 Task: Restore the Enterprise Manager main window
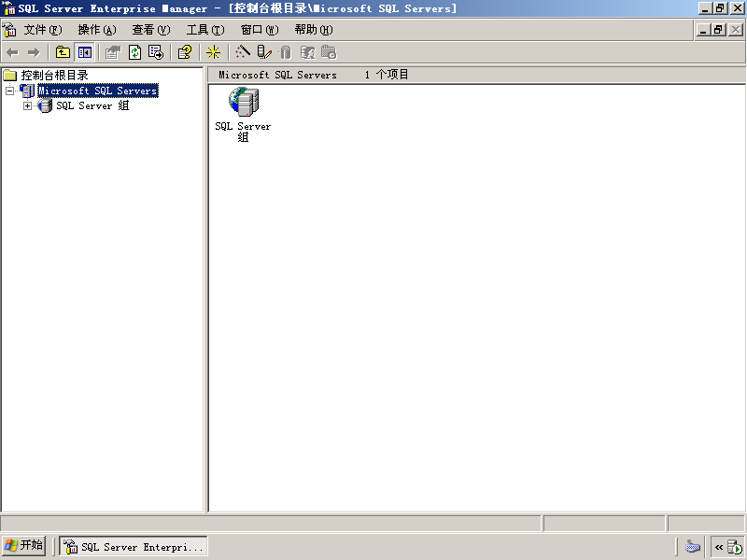tap(721, 8)
